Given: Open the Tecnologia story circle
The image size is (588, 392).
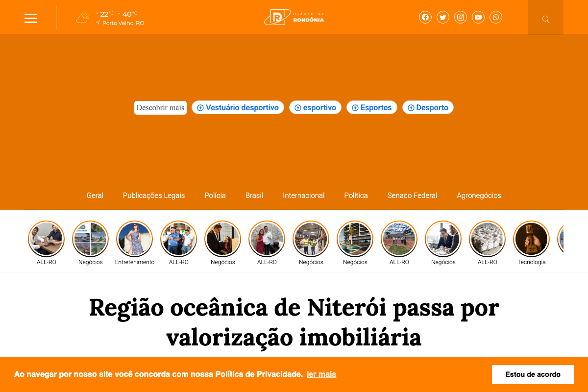Looking at the screenshot, I should [531, 239].
